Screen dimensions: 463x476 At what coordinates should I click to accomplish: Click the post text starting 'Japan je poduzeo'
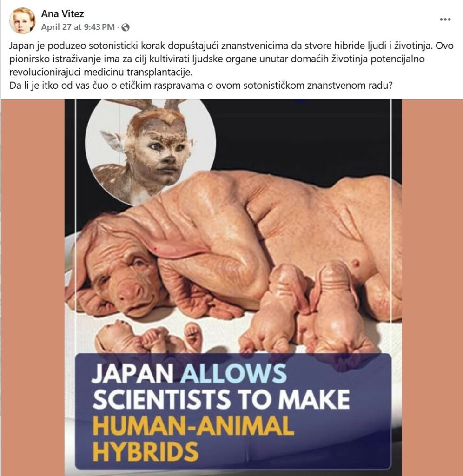click(x=231, y=59)
